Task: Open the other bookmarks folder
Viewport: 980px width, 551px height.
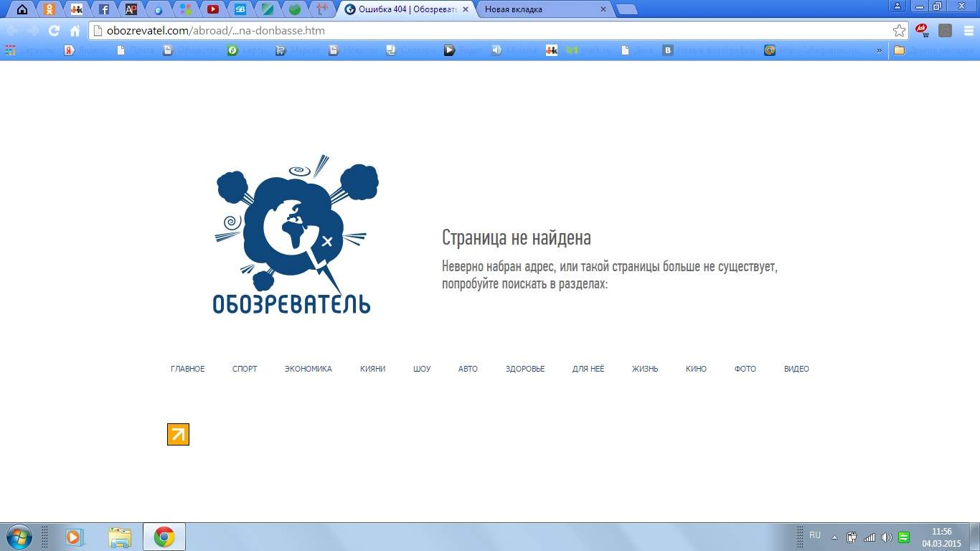Action: point(933,50)
